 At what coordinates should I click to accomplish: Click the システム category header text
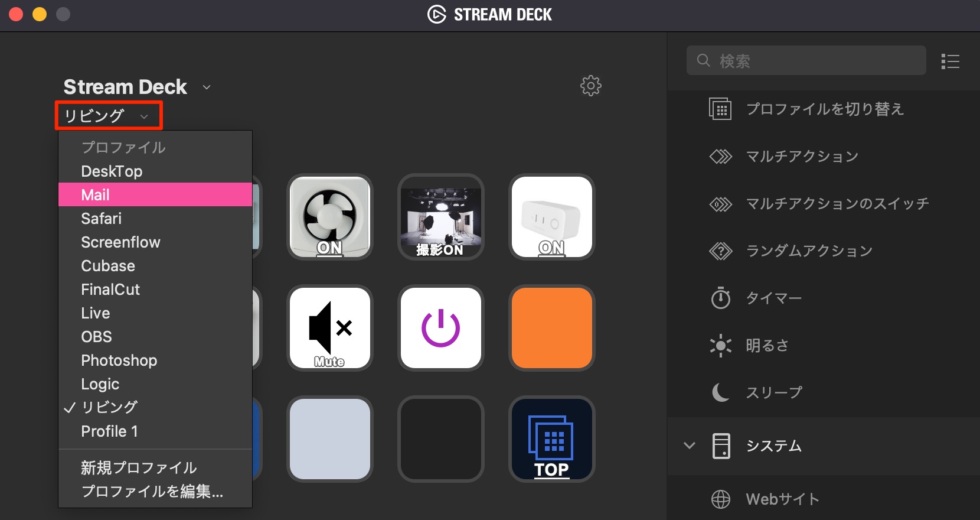(773, 446)
